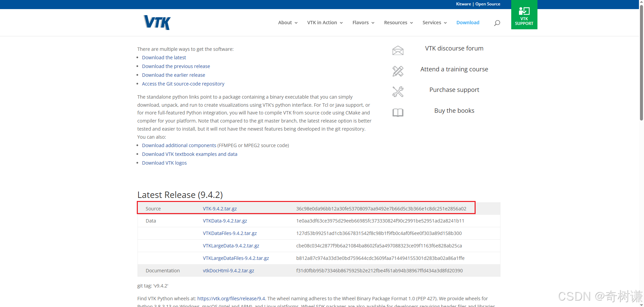The image size is (644, 307).
Task: Click the book icon beside Buy the books
Action: point(398,112)
